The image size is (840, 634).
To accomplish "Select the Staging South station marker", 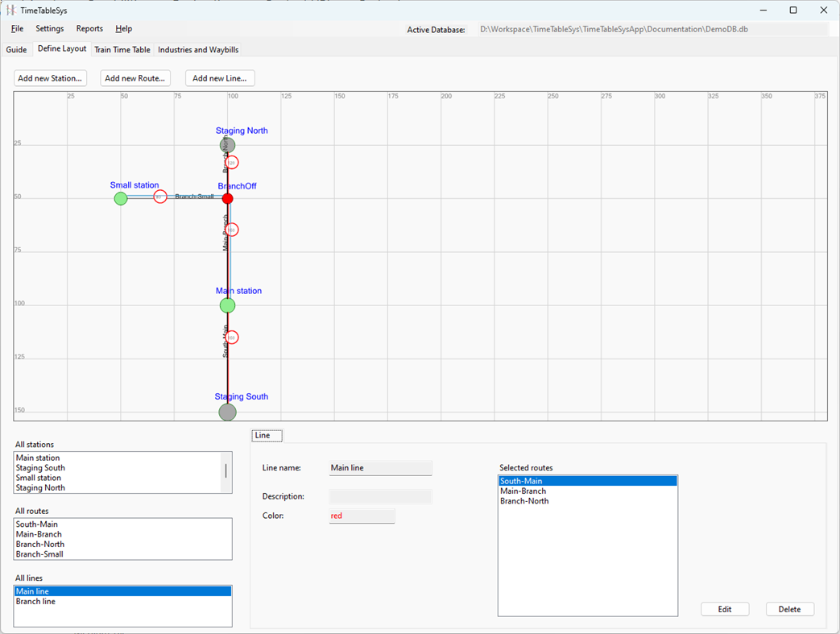I will (x=226, y=412).
